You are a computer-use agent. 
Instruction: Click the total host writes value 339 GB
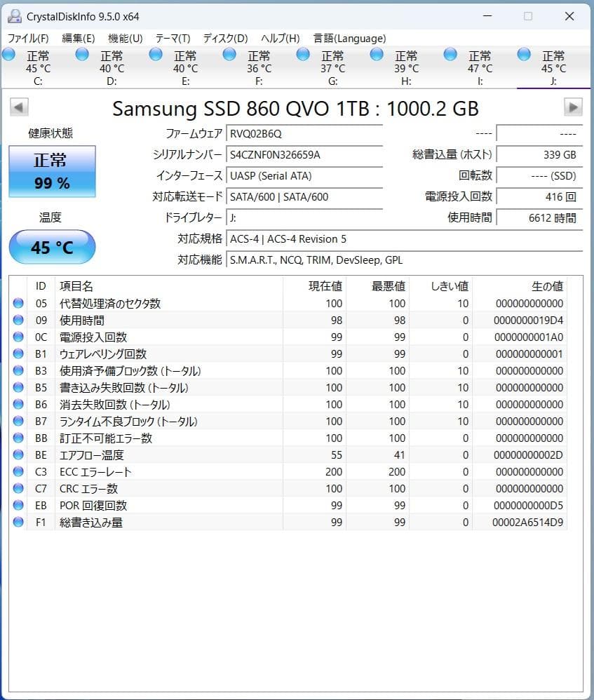click(x=539, y=155)
